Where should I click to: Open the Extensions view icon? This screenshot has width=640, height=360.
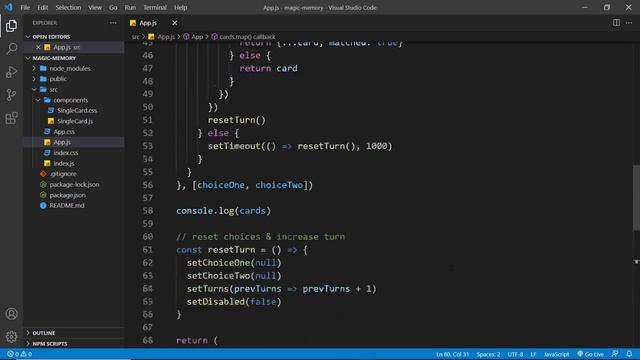(x=11, y=118)
